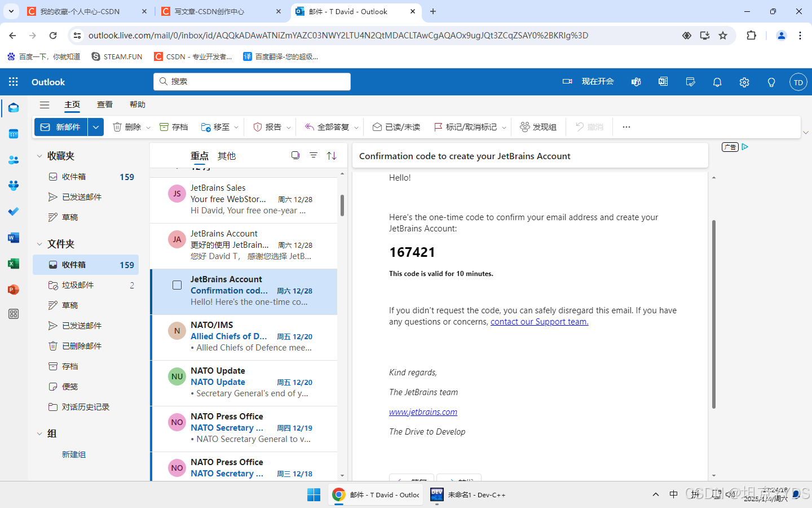This screenshot has width=812, height=508.
Task: Open My Day calendar-check icon
Action: (690, 82)
